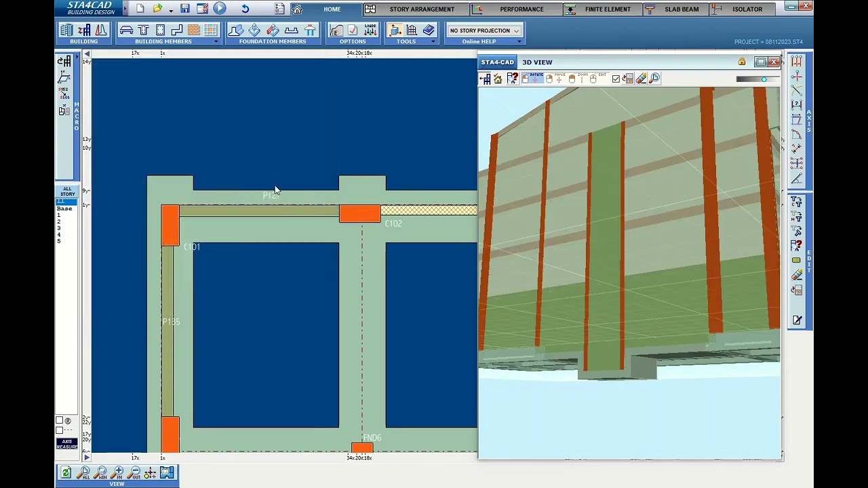Image resolution: width=868 pixels, height=488 pixels.
Task: Click the home view icon in 3D view
Action: coord(498,79)
